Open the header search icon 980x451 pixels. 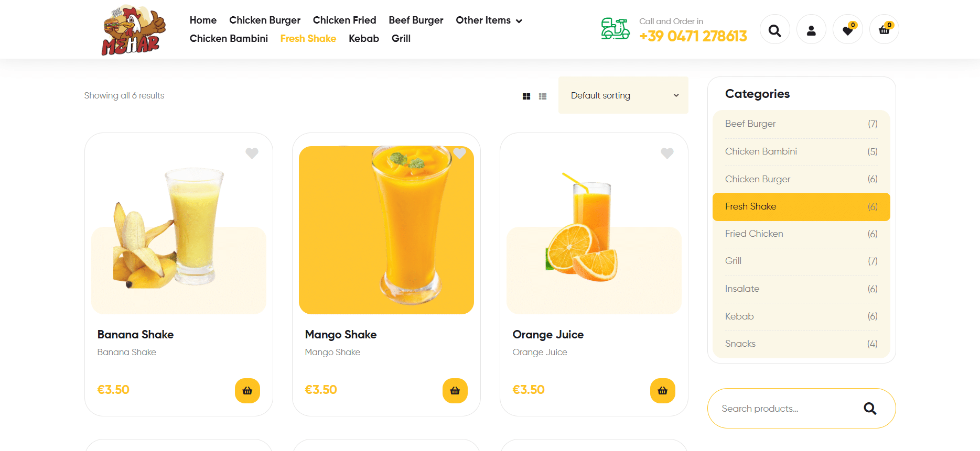774,30
